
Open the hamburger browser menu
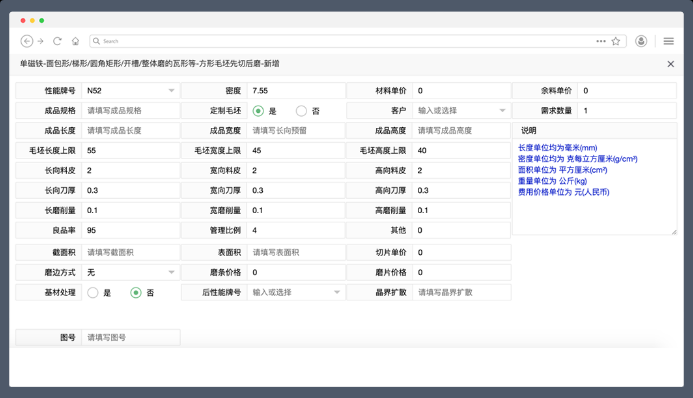(x=669, y=41)
